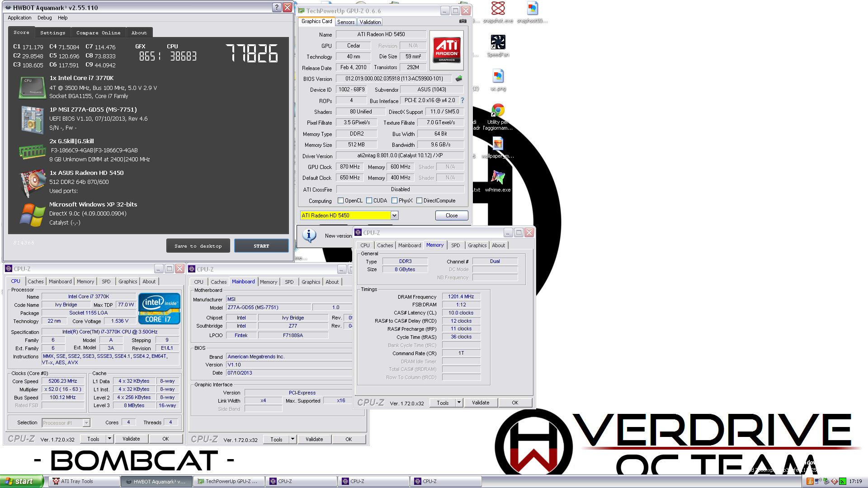Expand Tools dropdown arrow in CPU-Z CPU window

(109, 439)
